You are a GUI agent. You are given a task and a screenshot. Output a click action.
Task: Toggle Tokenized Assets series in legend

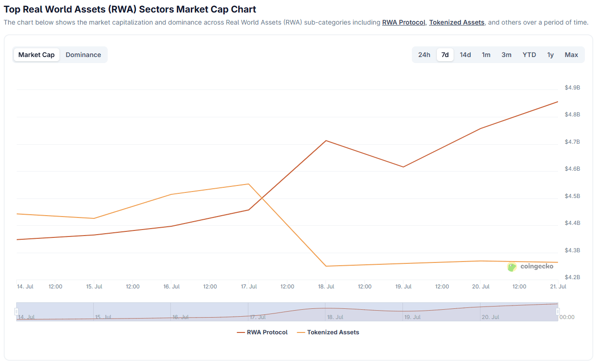point(328,332)
